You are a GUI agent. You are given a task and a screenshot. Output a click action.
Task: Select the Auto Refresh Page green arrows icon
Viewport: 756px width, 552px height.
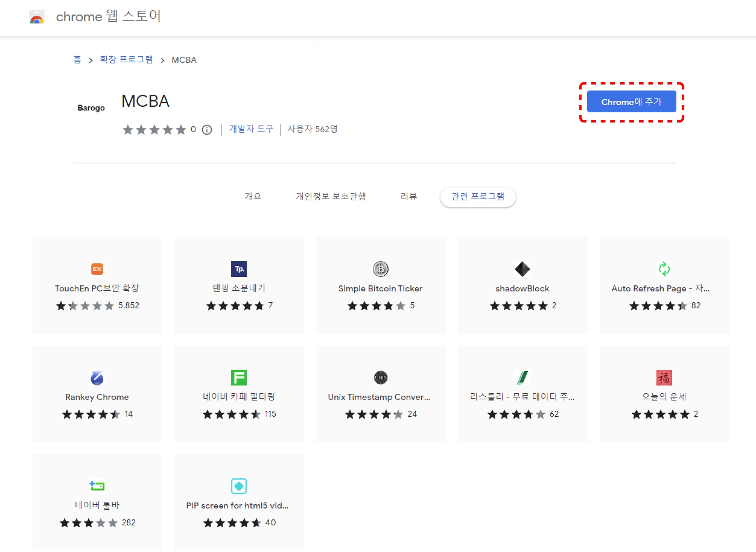coord(664,269)
